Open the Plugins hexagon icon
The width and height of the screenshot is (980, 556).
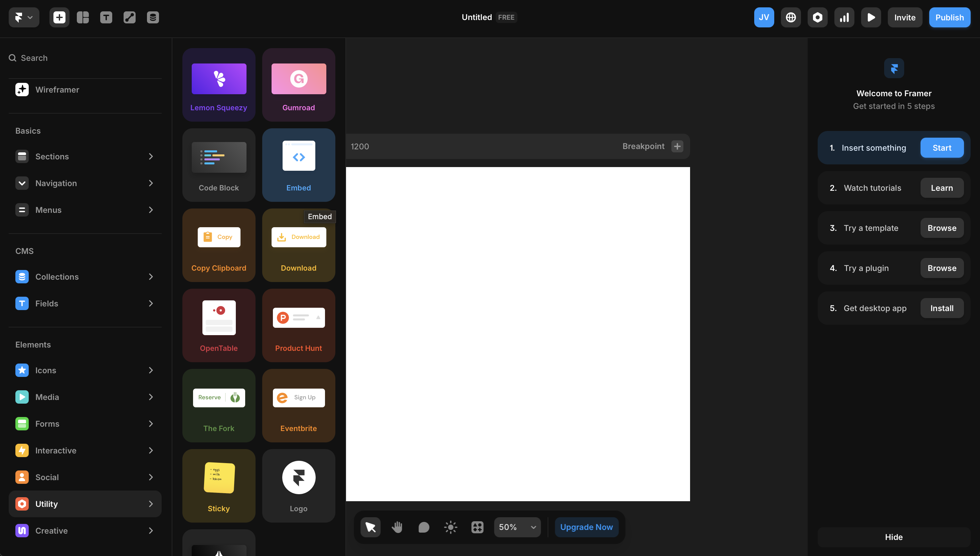(817, 17)
